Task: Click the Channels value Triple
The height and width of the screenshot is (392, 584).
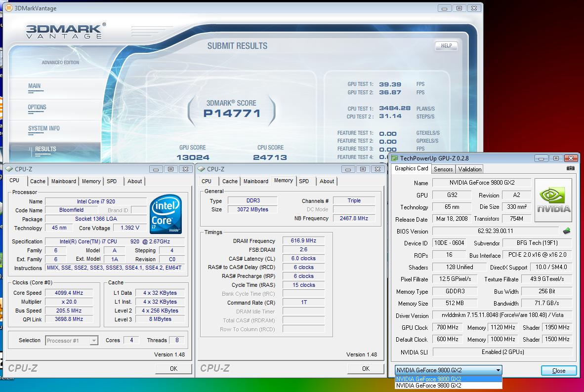Action: [354, 200]
